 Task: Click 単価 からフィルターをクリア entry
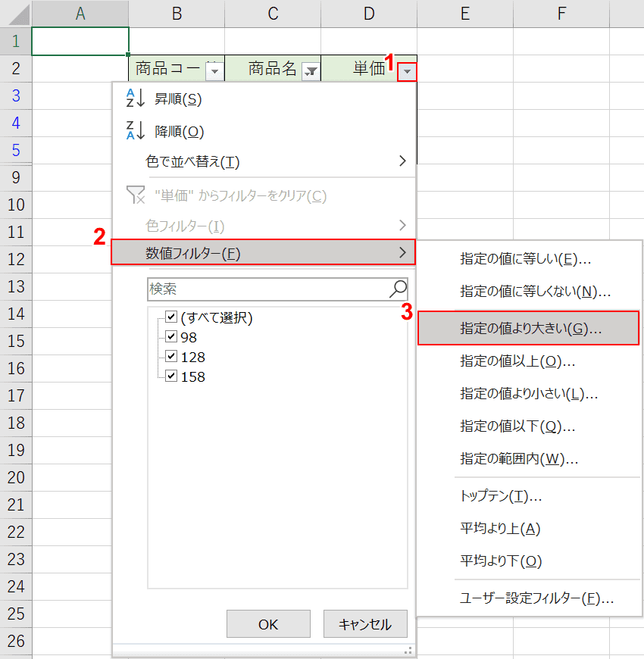pos(240,196)
